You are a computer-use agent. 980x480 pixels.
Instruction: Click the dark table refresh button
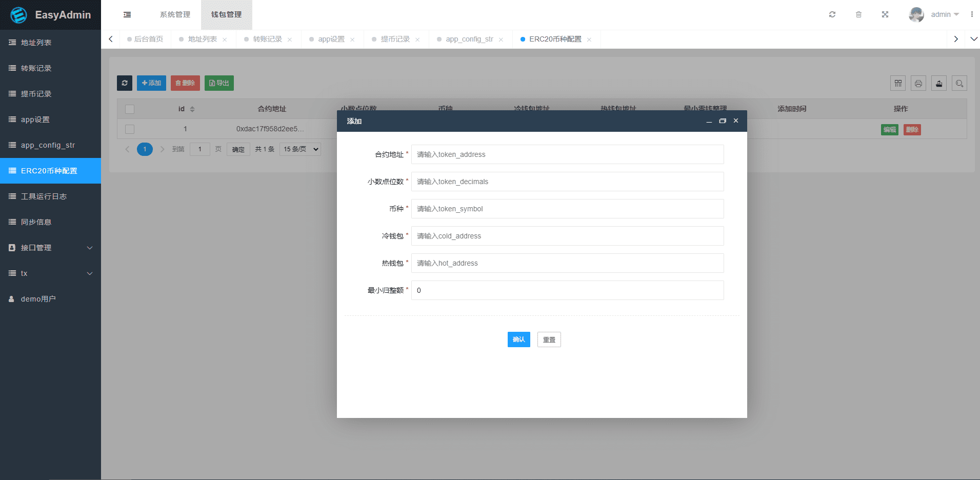click(125, 83)
